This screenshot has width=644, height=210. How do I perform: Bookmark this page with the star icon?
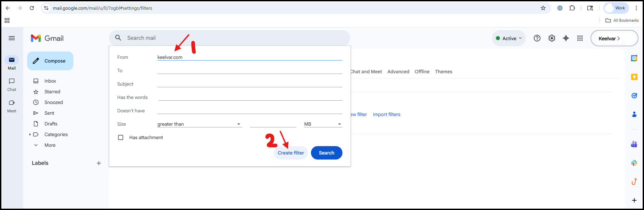pos(543,8)
